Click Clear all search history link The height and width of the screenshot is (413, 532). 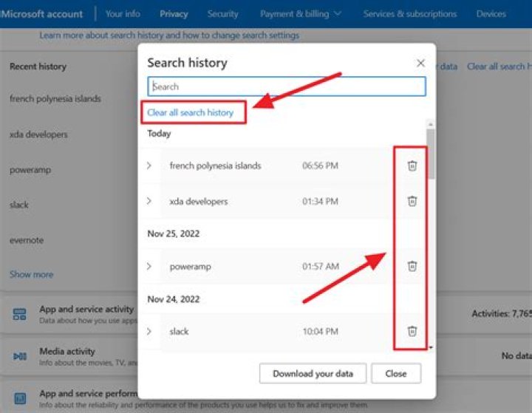click(191, 112)
